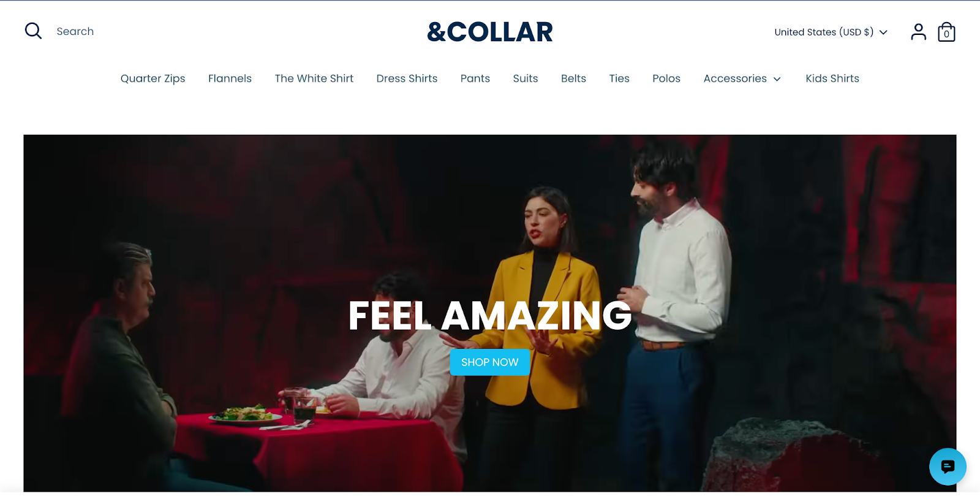Open The White Shirt page
This screenshot has height=496, width=980.
(x=314, y=78)
